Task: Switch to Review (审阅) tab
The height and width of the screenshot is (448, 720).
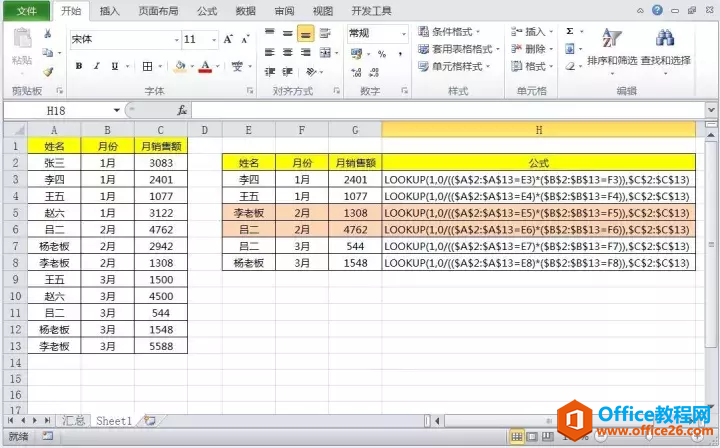Action: [285, 11]
